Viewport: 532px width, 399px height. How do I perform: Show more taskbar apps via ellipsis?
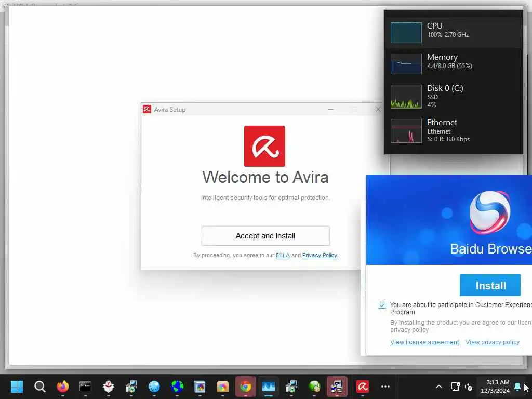(x=385, y=387)
